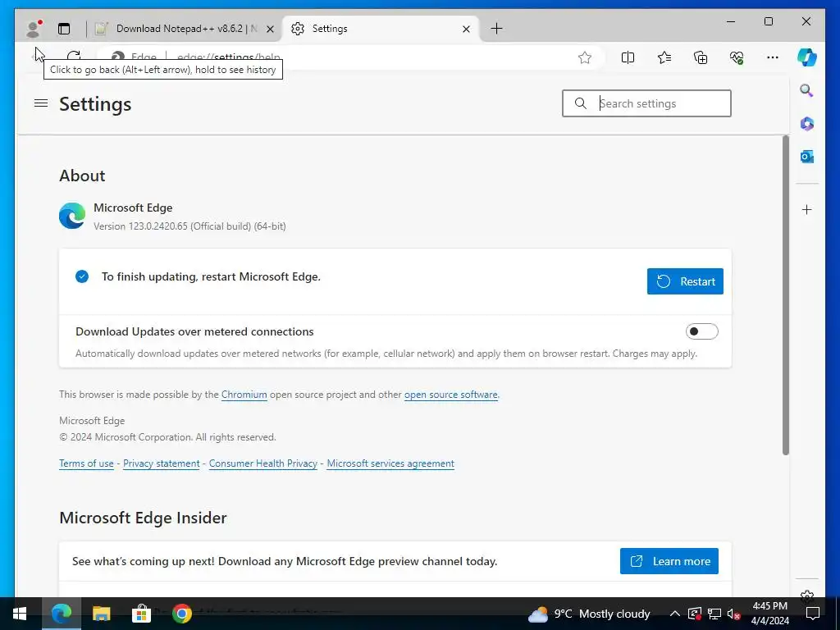Open the Favorites list icon
The width and height of the screenshot is (840, 630).
[664, 57]
